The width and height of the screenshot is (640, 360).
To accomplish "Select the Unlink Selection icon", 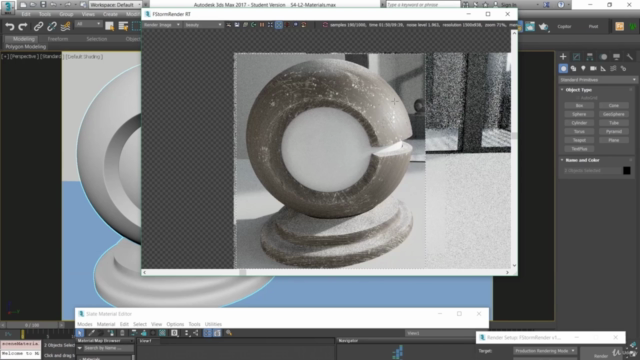I will coord(52,27).
